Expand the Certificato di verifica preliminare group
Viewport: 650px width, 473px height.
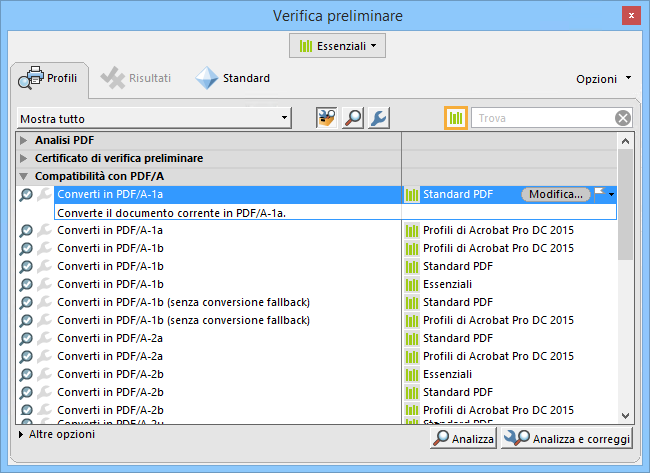[24, 158]
